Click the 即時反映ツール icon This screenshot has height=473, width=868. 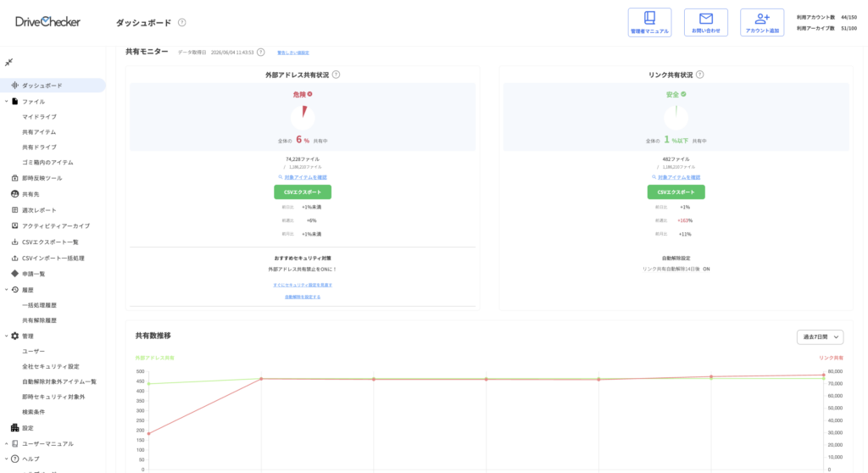point(15,178)
